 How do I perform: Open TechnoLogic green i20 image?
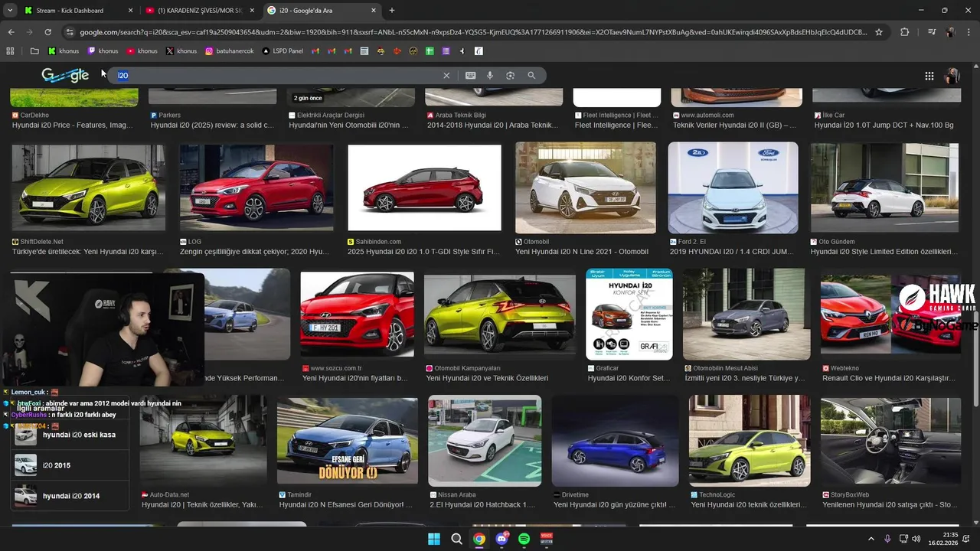(749, 441)
